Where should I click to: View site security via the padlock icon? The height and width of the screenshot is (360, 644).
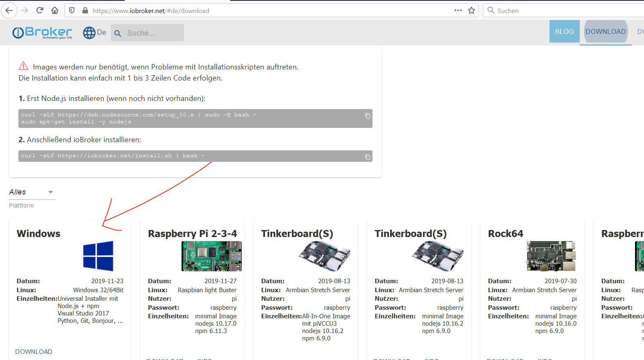[85, 11]
